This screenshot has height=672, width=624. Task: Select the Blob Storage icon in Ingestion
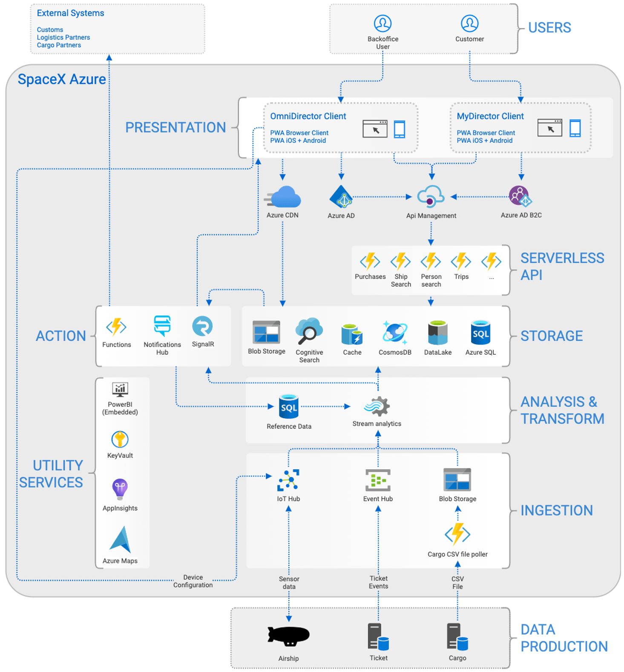pyautogui.click(x=457, y=480)
